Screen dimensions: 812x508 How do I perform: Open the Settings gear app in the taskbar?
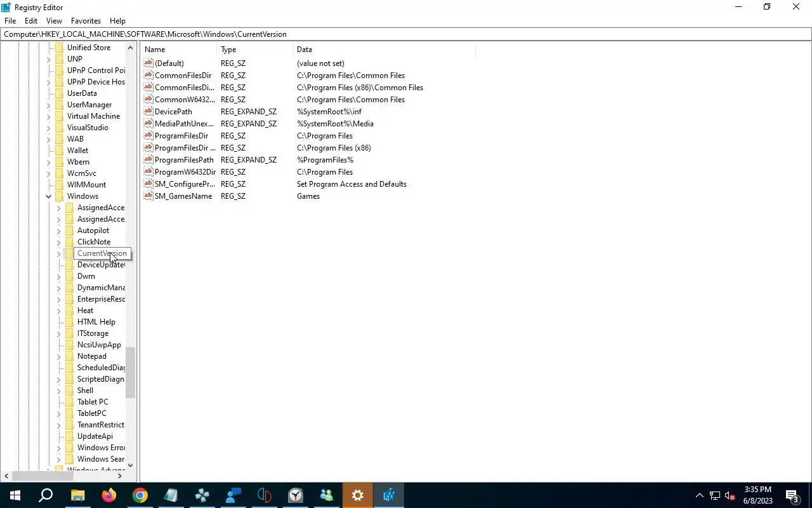click(x=357, y=495)
